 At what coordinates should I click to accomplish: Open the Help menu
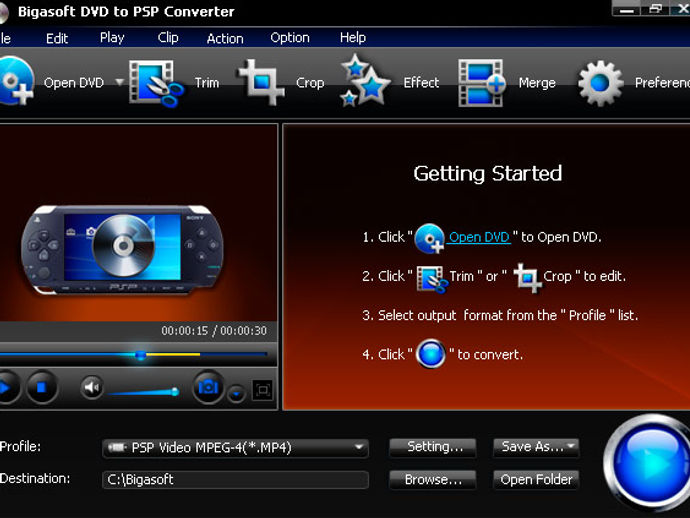(x=352, y=38)
